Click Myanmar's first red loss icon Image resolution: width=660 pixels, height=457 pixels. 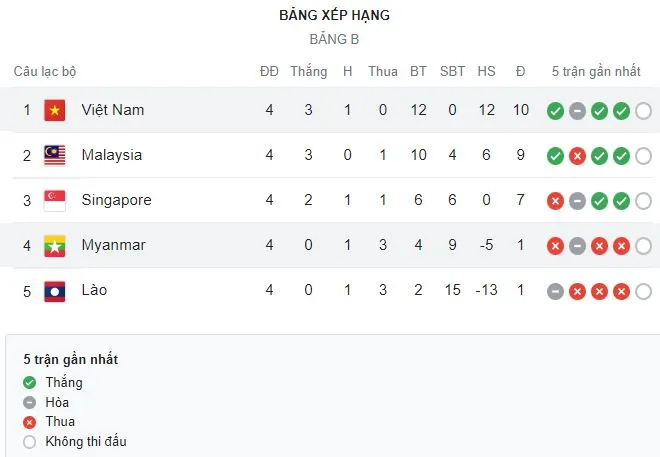(555, 246)
